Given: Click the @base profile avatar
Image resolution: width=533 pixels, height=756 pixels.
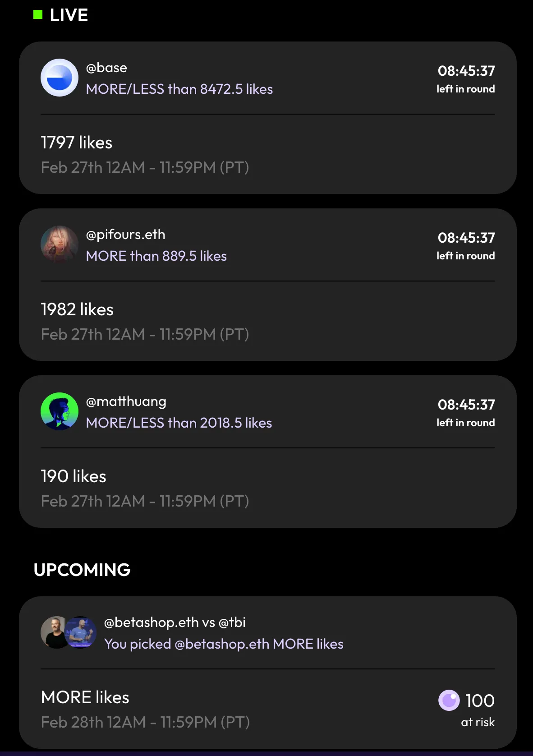Looking at the screenshot, I should (60, 78).
